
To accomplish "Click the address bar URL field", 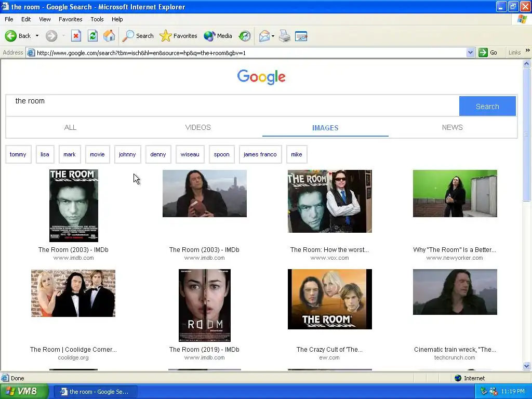I will pyautogui.click(x=251, y=52).
